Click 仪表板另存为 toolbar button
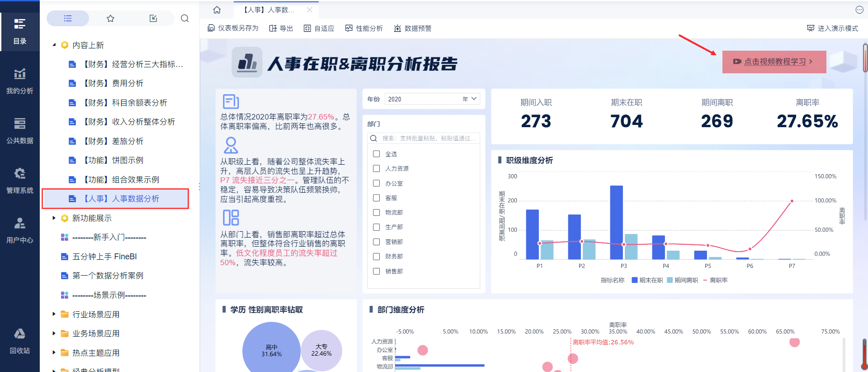 click(233, 28)
